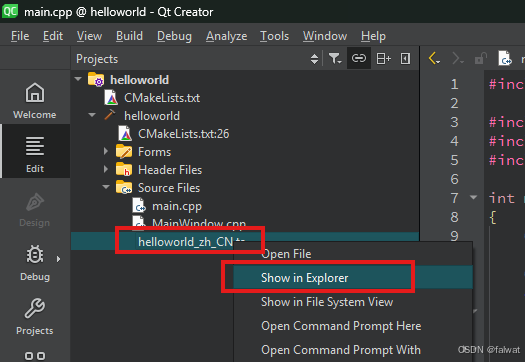
Task: Click the Header Files folder icon
Action: [x=124, y=169]
